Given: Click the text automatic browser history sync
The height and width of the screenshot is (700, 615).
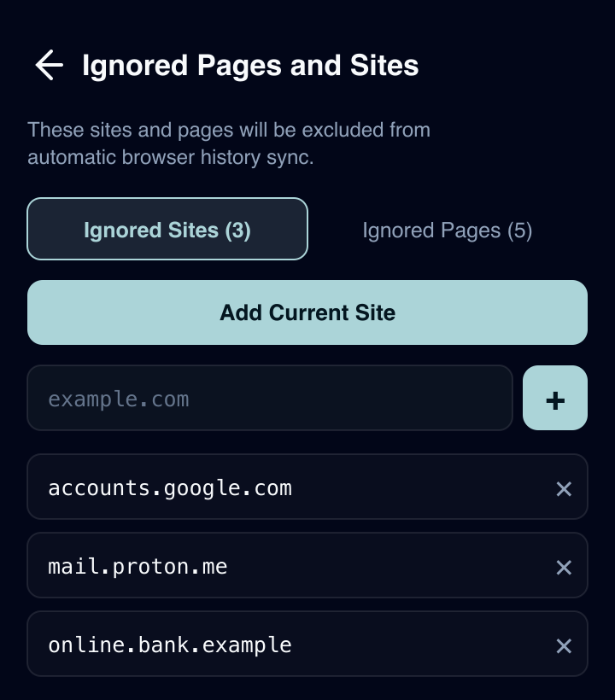Looking at the screenshot, I should 171,157.
